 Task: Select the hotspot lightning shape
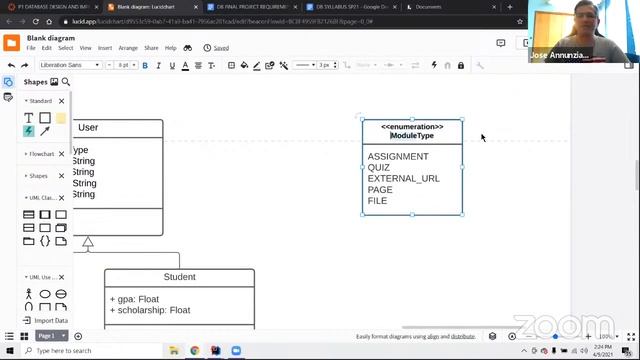[x=29, y=131]
